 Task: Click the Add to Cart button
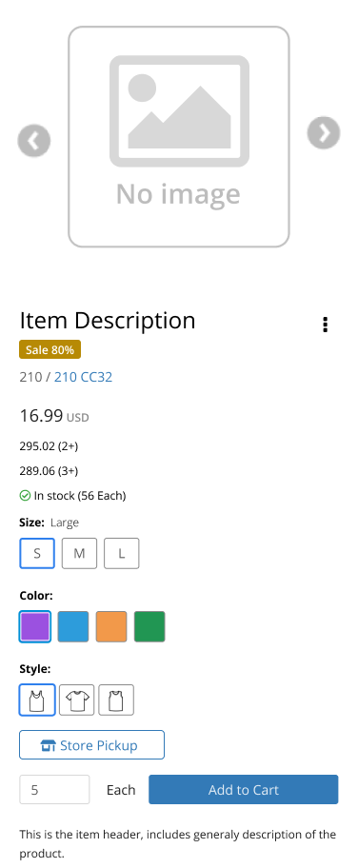coord(244,789)
